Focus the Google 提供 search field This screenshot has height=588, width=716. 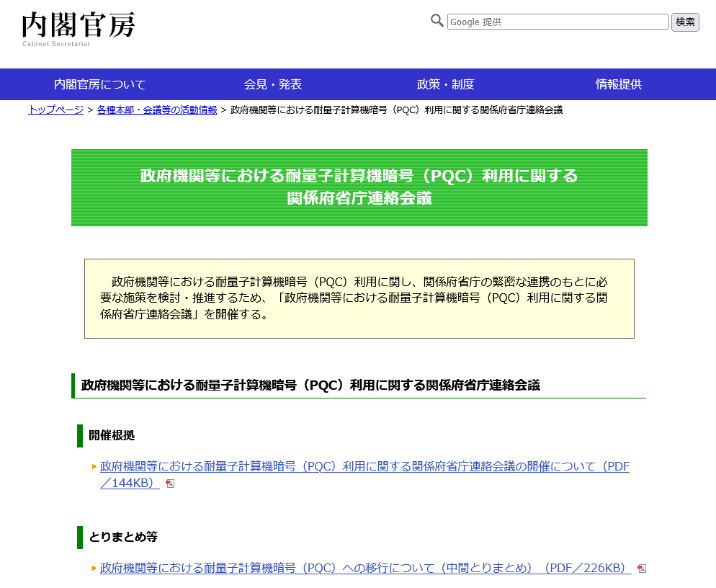[x=558, y=22]
